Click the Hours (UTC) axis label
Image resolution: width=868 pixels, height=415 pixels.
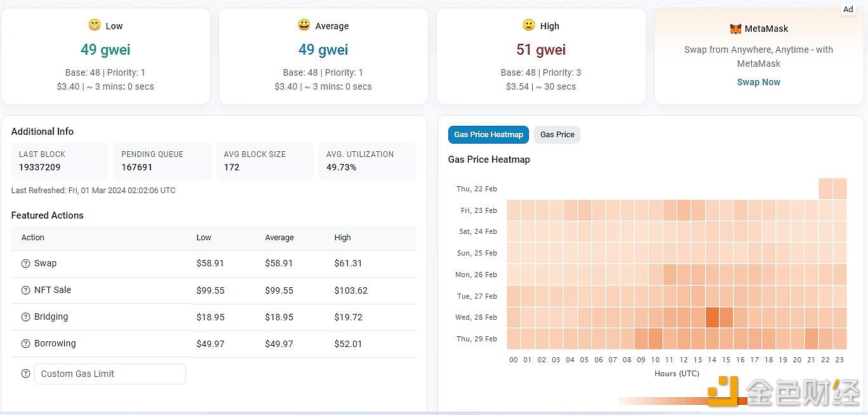tap(677, 374)
